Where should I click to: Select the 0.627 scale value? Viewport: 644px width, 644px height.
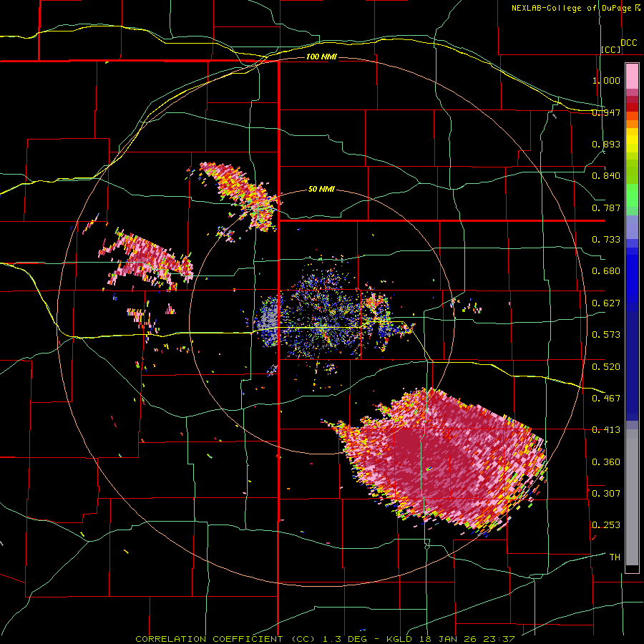[606, 303]
